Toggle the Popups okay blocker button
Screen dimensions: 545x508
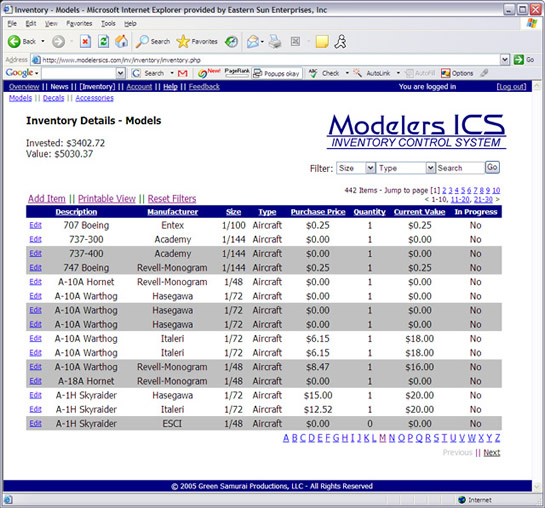(x=277, y=73)
